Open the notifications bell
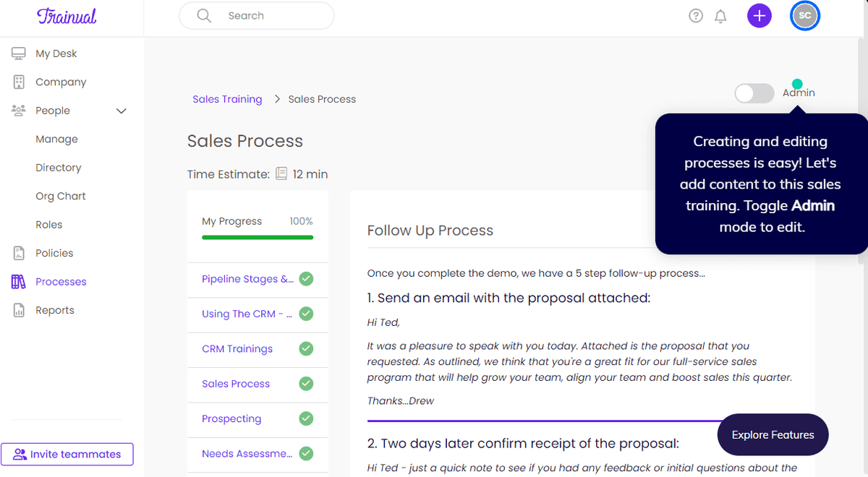 click(720, 16)
